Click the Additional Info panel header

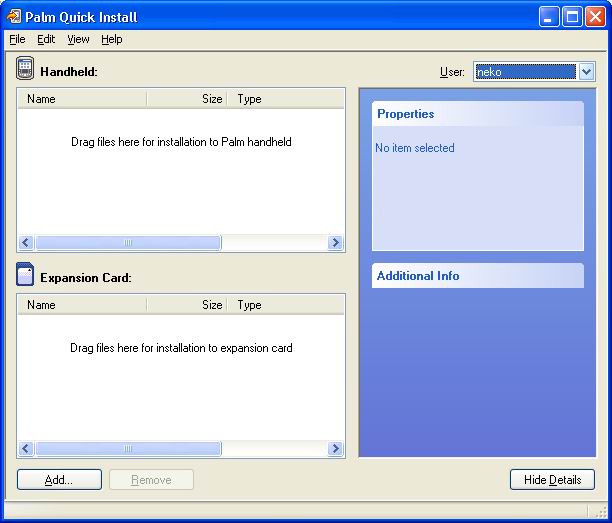tap(478, 276)
